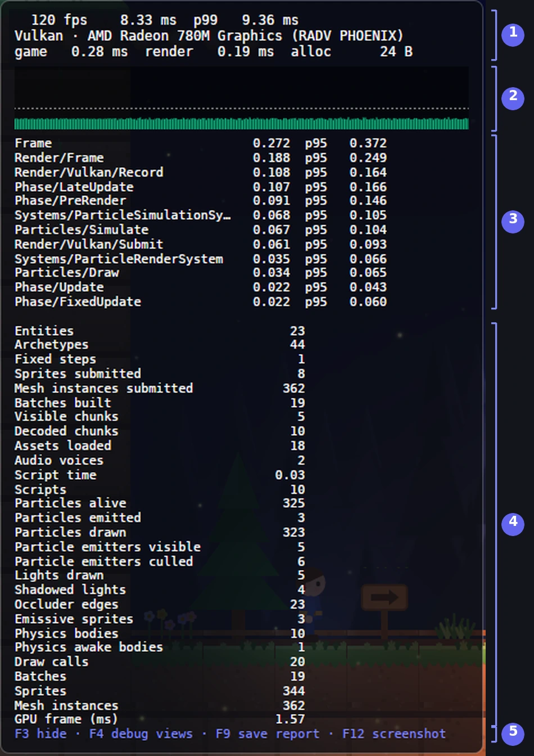Click the "Visible chunks" counter label
The image size is (534, 756).
[x=66, y=417]
